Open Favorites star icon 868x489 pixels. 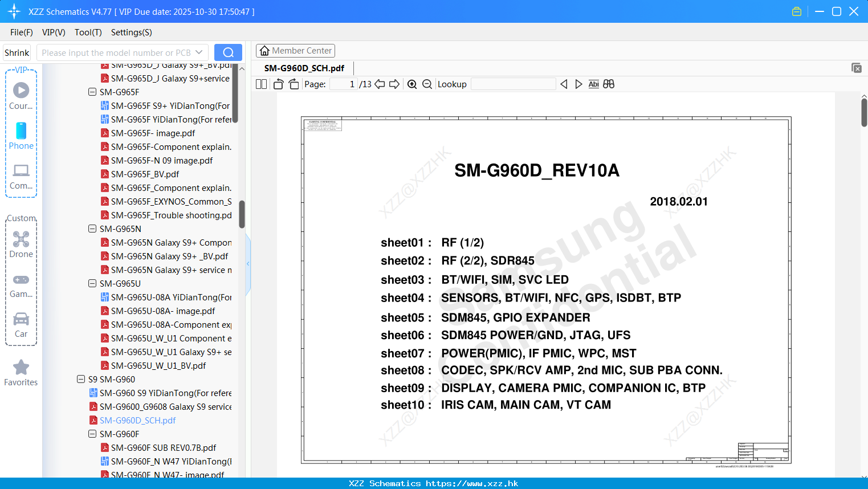pyautogui.click(x=21, y=373)
